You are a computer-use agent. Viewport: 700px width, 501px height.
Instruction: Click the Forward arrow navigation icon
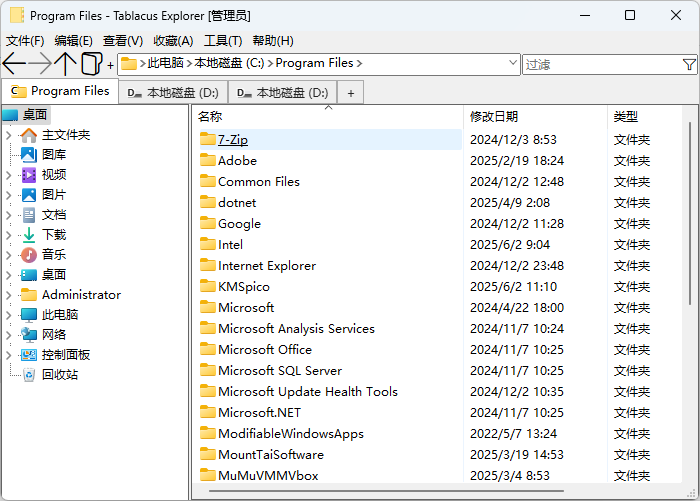[x=40, y=64]
